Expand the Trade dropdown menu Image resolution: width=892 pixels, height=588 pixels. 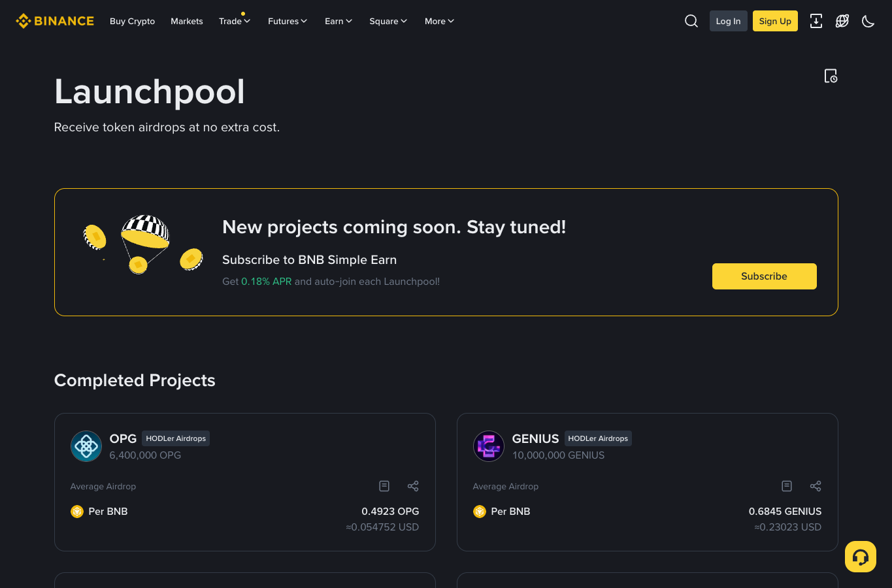click(x=235, y=21)
